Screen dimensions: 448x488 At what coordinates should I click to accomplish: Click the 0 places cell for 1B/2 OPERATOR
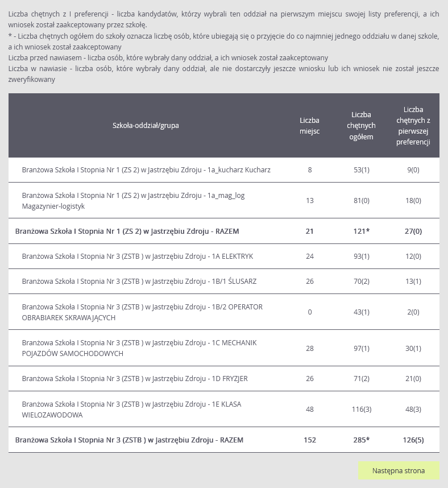coord(310,312)
